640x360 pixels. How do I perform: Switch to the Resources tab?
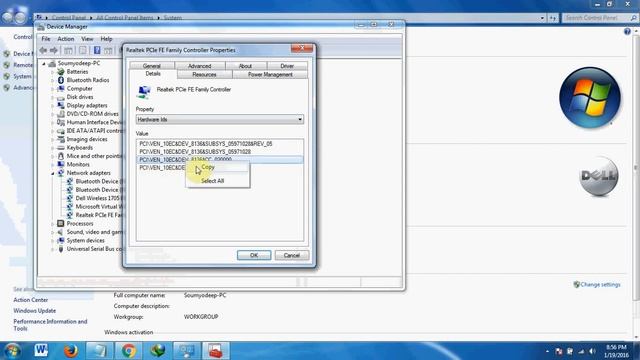tap(204, 75)
